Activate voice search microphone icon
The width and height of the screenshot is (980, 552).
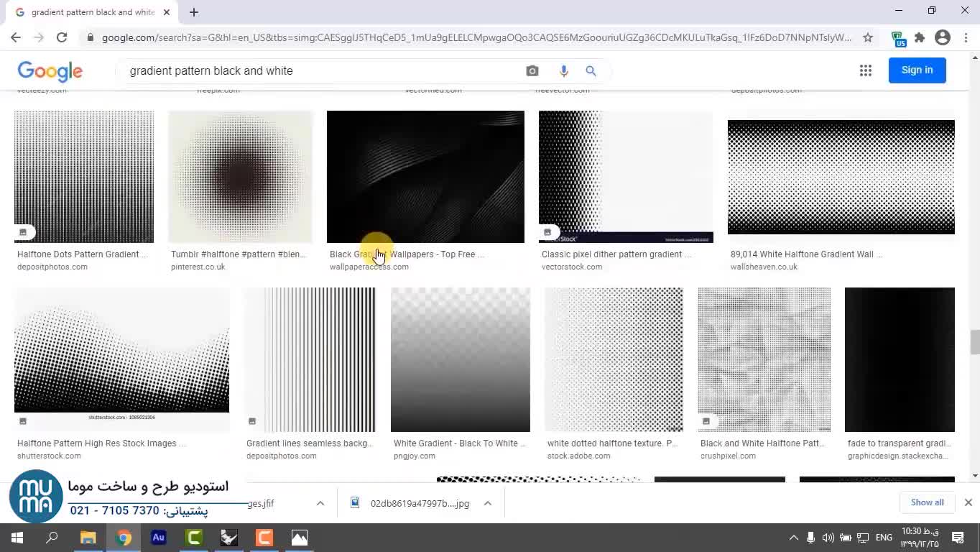(563, 70)
